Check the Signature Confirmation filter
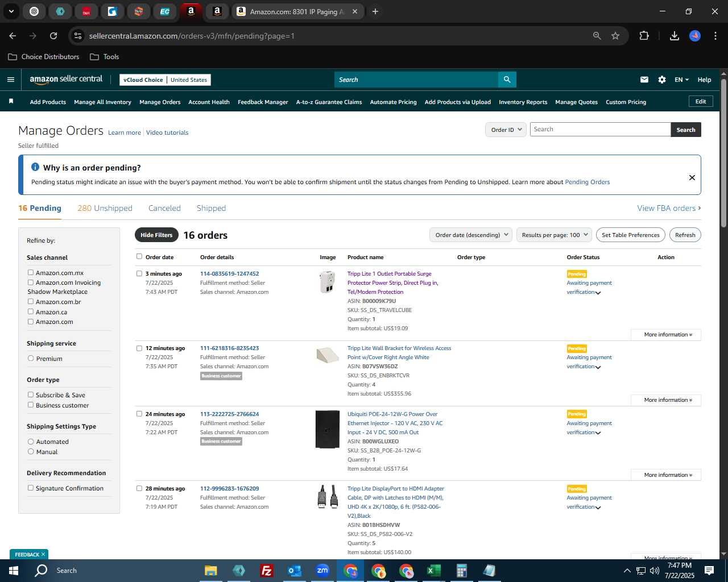Image resolution: width=728 pixels, height=582 pixels. [31, 488]
